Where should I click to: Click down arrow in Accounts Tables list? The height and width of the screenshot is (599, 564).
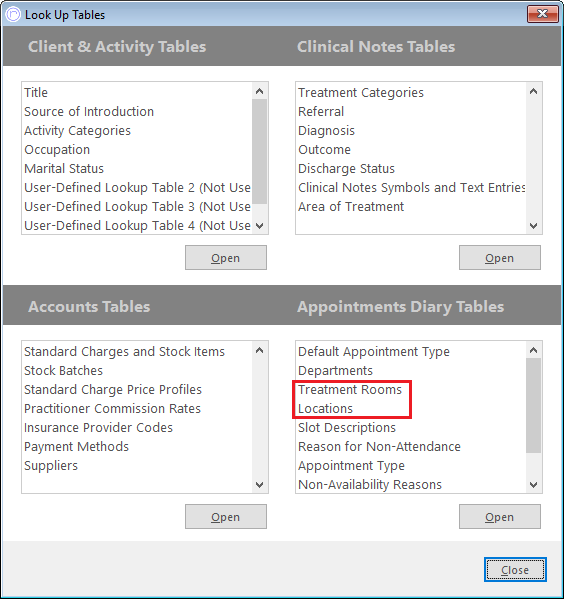(259, 485)
